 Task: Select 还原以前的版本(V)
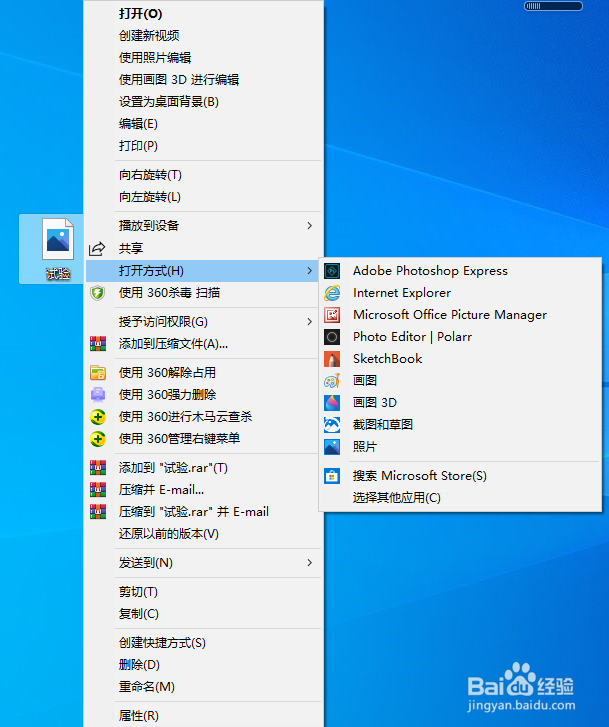point(169,534)
